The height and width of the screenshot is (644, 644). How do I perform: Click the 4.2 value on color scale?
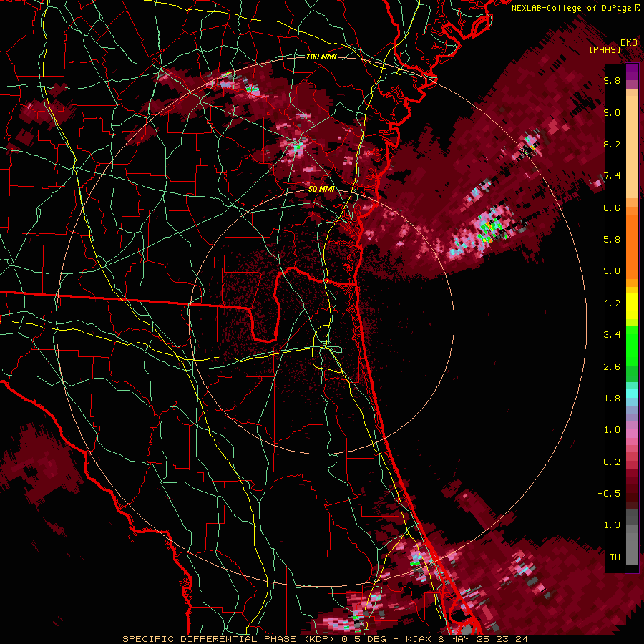point(612,303)
